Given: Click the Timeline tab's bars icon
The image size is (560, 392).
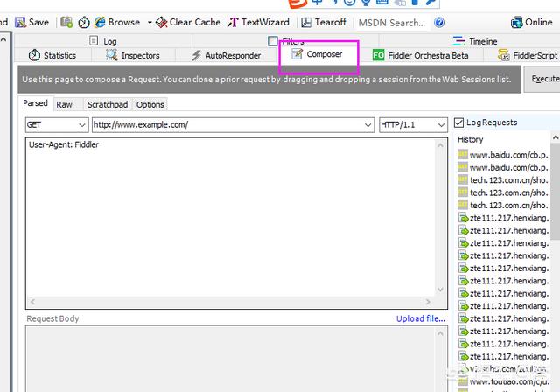Looking at the screenshot, I should [458, 41].
